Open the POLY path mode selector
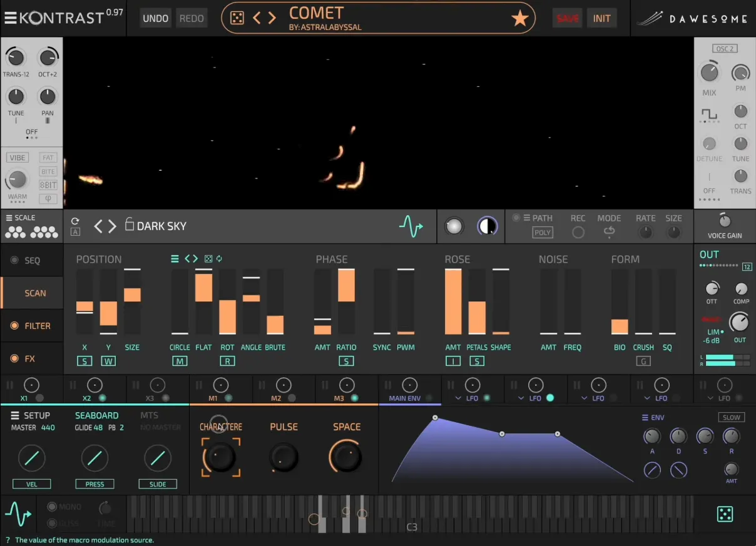 click(x=543, y=233)
